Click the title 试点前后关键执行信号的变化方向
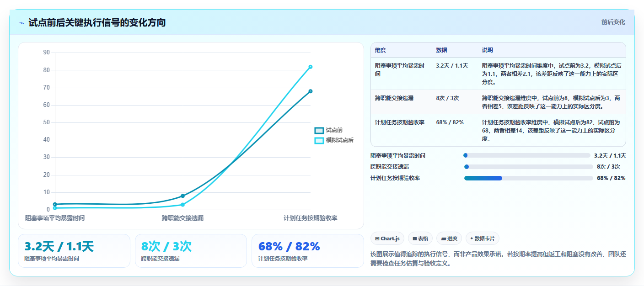The width and height of the screenshot is (644, 286). (x=97, y=22)
